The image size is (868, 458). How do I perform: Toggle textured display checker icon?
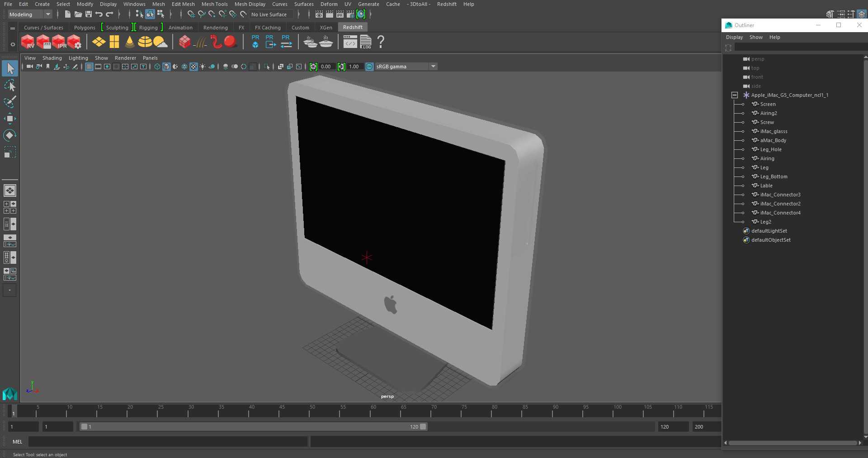tap(193, 67)
